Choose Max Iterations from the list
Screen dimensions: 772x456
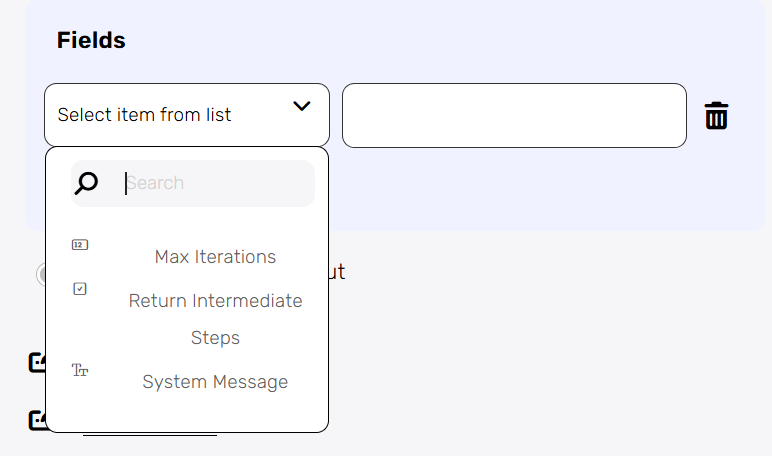[x=215, y=257]
